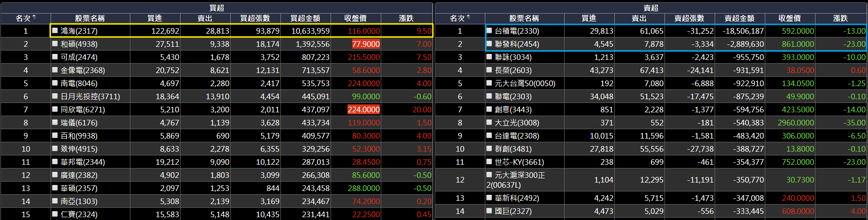
Task: Click 買進 value 122,692
Action: pos(165,31)
